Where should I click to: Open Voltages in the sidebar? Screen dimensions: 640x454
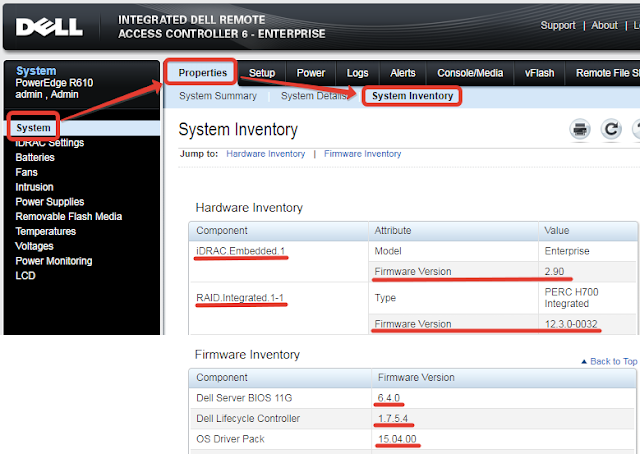(34, 246)
